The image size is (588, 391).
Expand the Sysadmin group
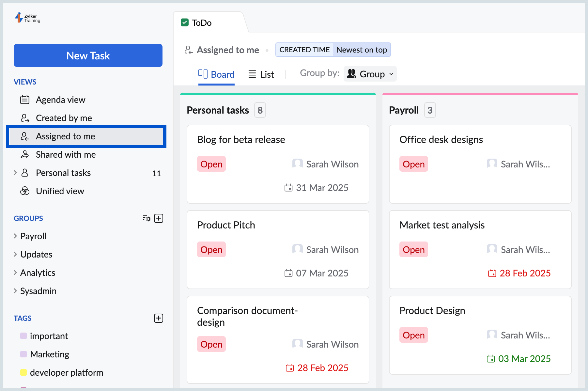(x=15, y=290)
